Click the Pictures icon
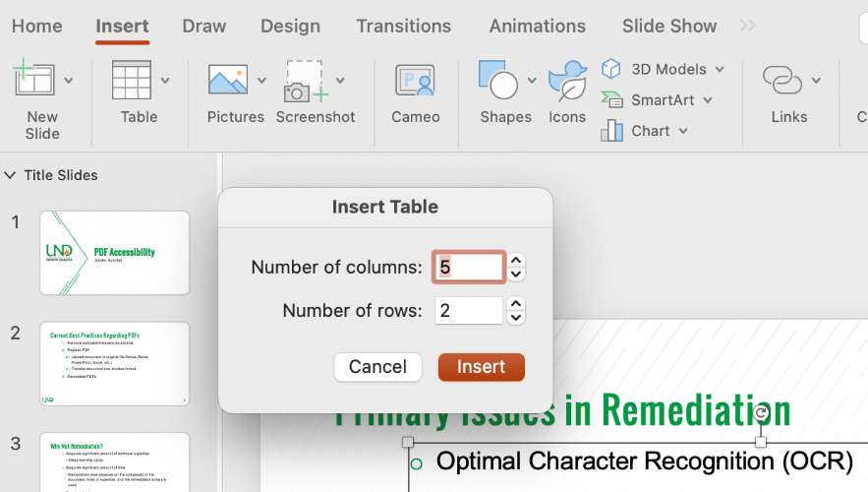868x492 pixels. point(228,80)
